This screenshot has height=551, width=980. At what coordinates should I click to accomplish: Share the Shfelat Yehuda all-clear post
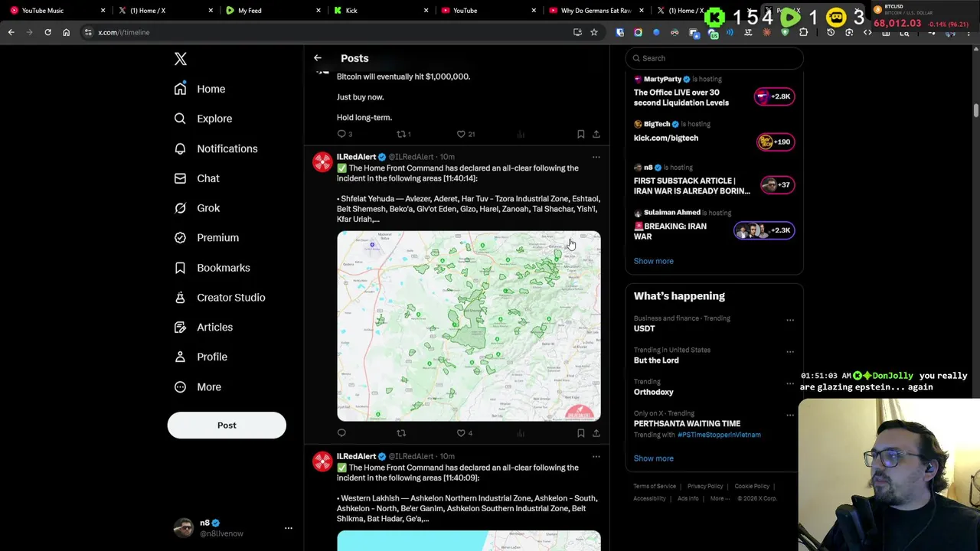coord(596,433)
